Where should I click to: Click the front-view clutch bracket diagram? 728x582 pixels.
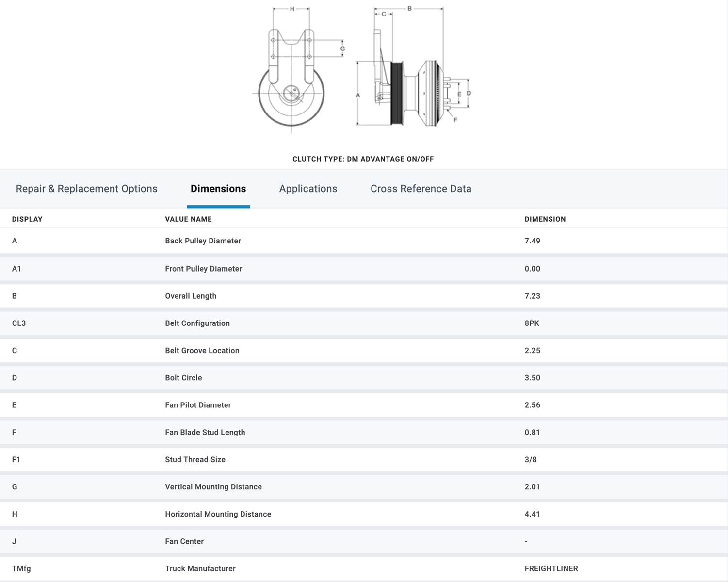291,73
